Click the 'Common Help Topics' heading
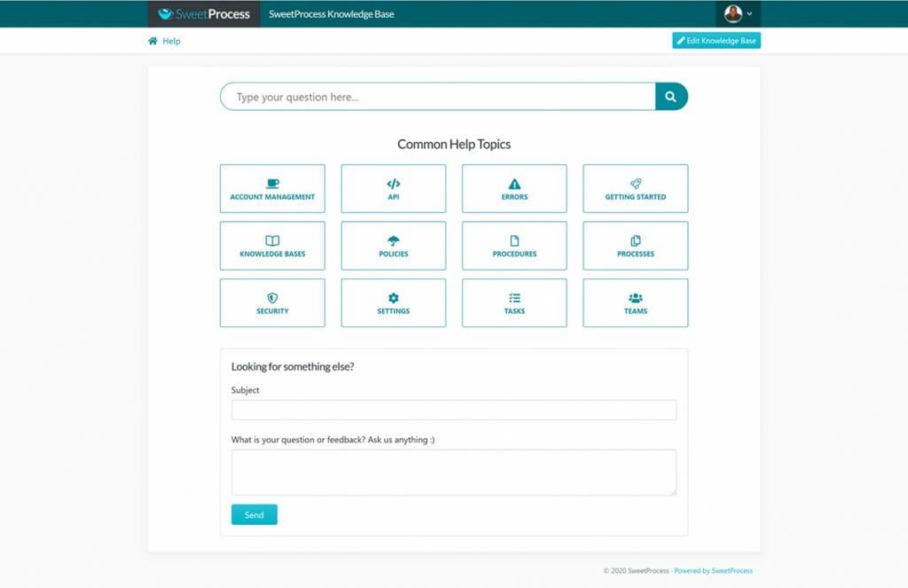This screenshot has height=588, width=908. [x=454, y=145]
